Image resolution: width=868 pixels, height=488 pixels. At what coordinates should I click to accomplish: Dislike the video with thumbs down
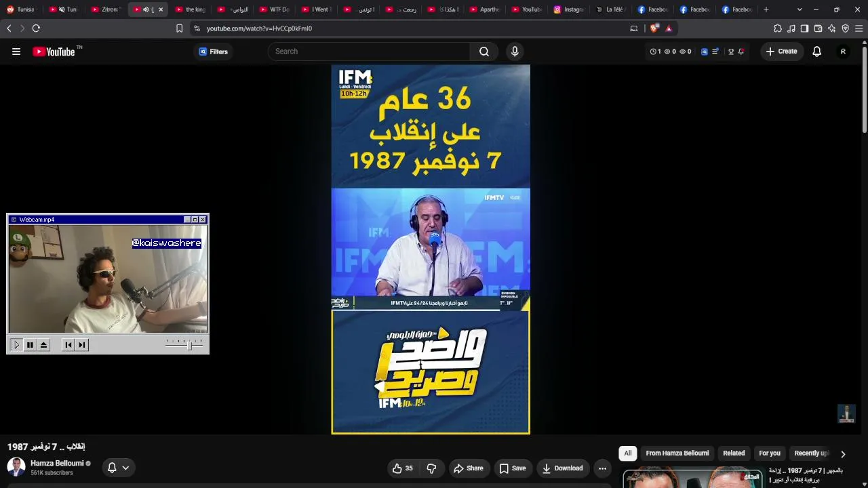[431, 468]
